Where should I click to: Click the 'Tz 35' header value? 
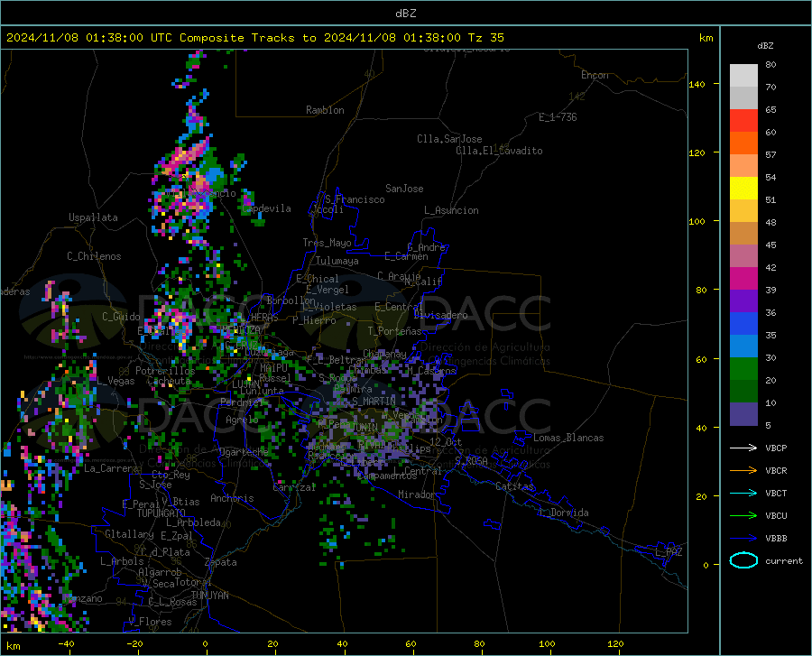[486, 38]
